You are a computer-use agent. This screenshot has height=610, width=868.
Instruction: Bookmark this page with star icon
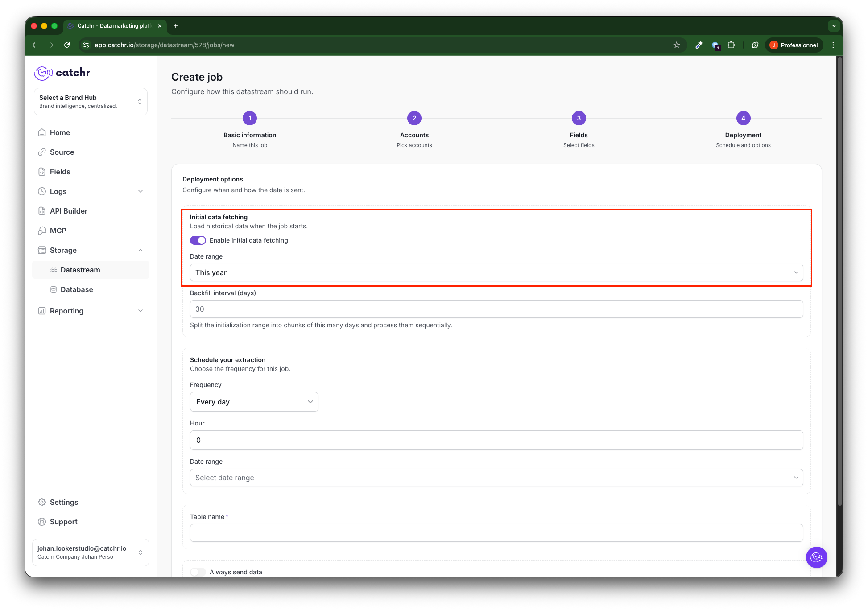pos(677,45)
